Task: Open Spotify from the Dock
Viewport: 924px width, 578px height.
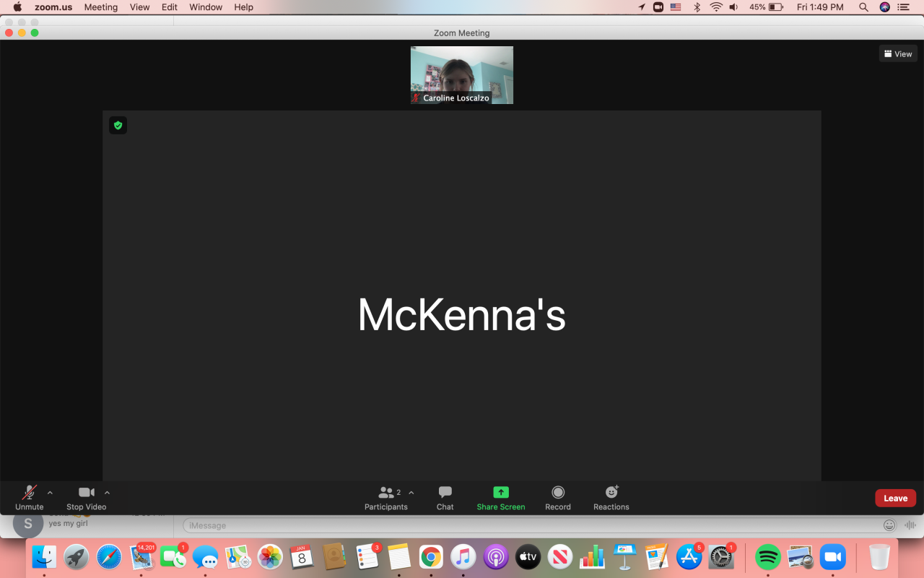Action: tap(768, 556)
